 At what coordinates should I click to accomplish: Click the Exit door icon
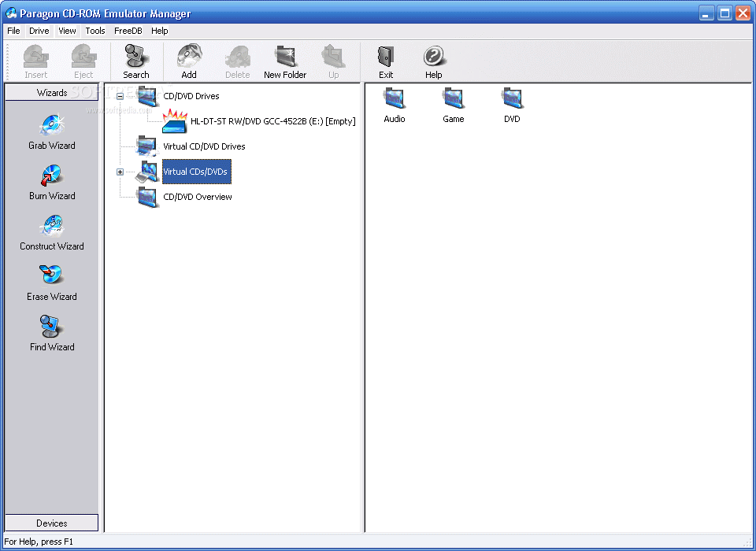[x=386, y=57]
